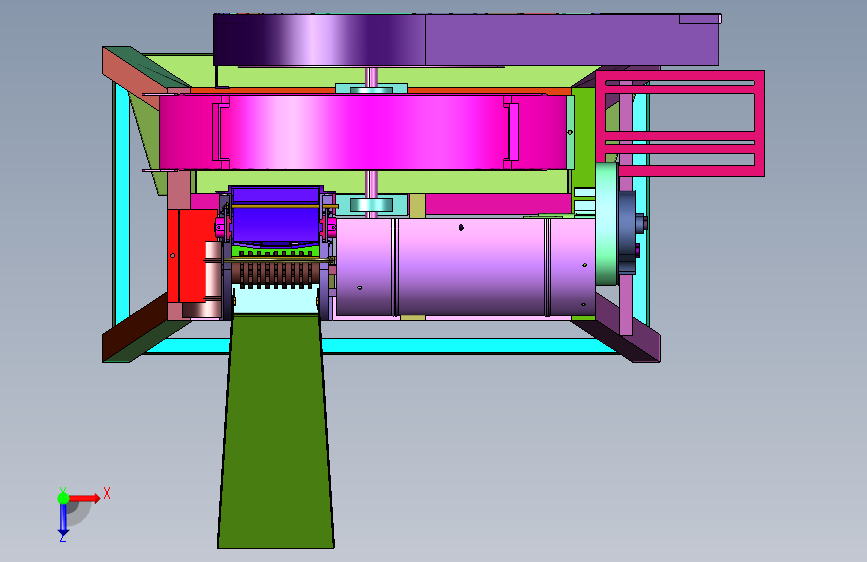The width and height of the screenshot is (867, 562).
Task: Click the teal bearing block below the magenta drum
Action: pyautogui.click(x=371, y=205)
